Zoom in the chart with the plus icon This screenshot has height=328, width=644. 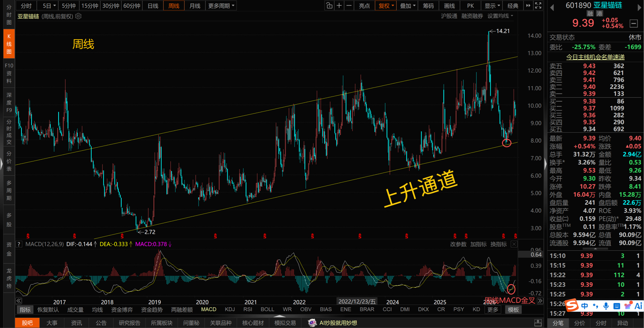(339, 6)
